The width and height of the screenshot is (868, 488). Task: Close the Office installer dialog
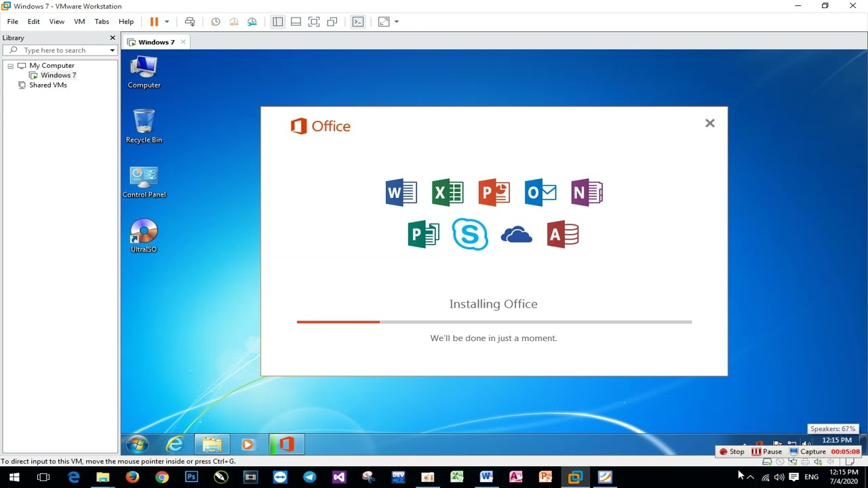[710, 123]
